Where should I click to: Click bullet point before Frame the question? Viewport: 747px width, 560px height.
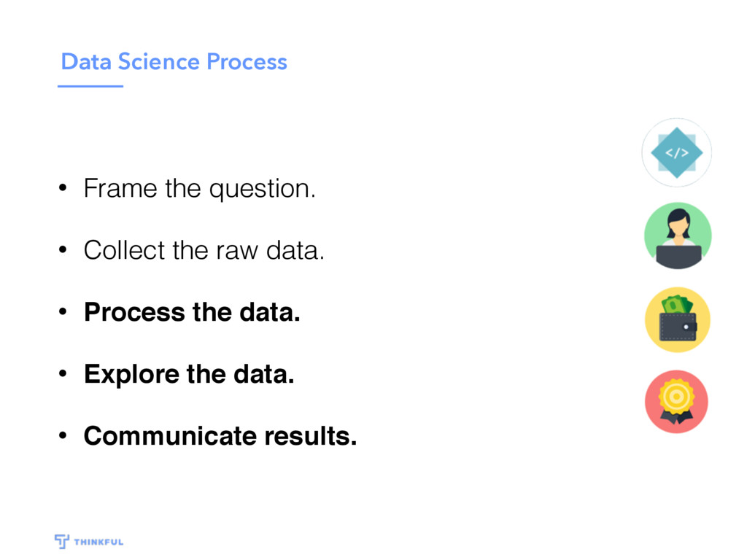click(63, 187)
